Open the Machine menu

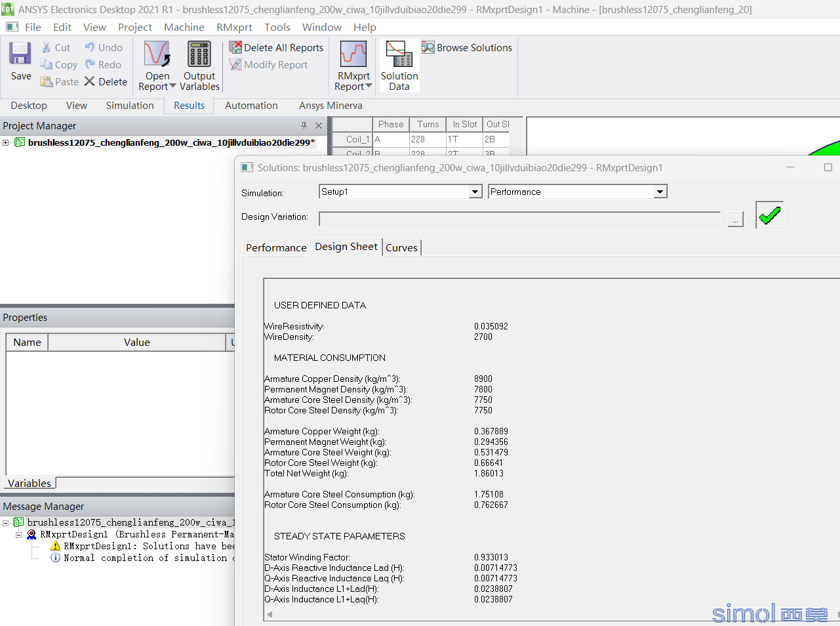pyautogui.click(x=184, y=27)
